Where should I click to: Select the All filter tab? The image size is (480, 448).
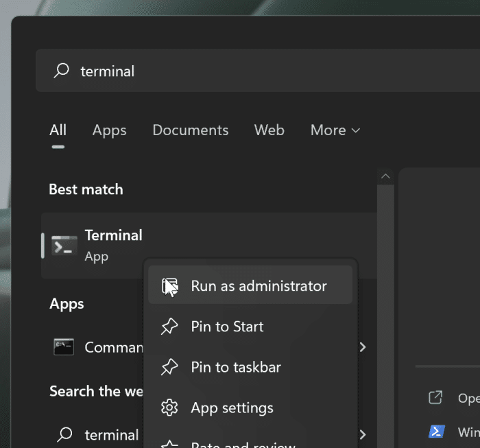58,130
